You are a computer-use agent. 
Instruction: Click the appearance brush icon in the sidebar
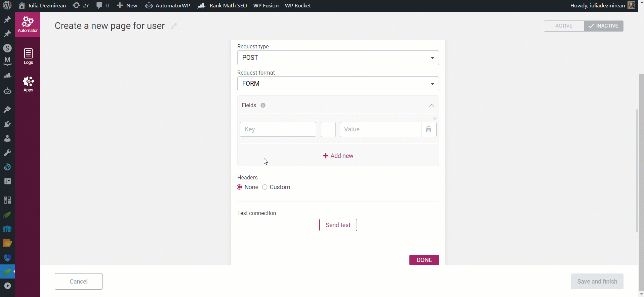(x=7, y=110)
